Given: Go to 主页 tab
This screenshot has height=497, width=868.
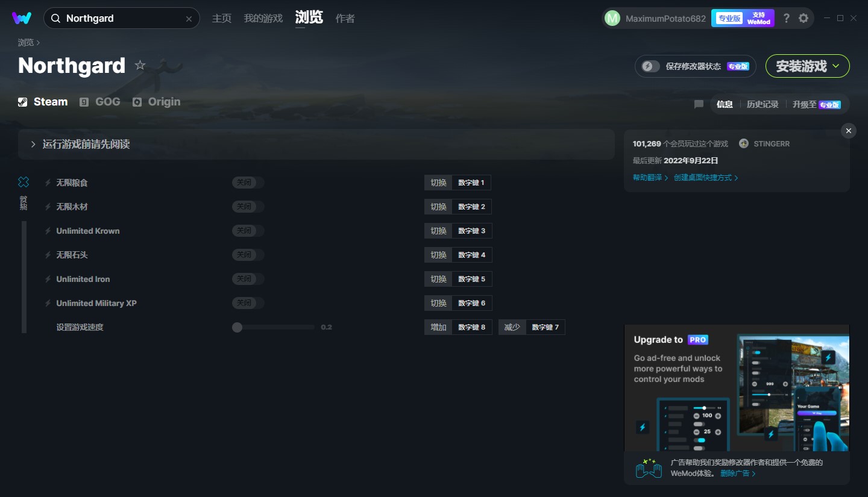Looking at the screenshot, I should click(222, 19).
